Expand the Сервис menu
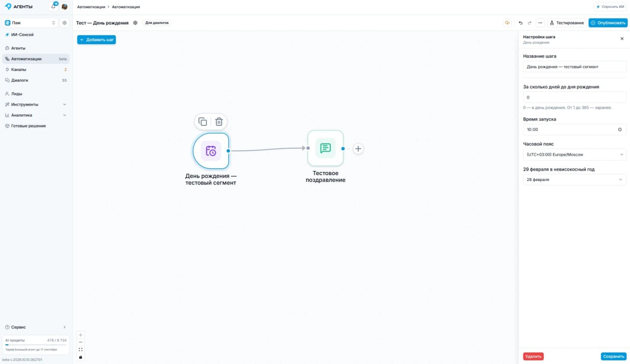This screenshot has height=364, width=630. [35, 327]
